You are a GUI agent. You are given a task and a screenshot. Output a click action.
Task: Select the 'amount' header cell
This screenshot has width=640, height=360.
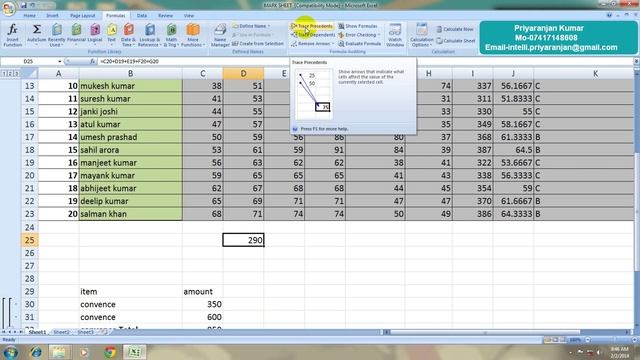(x=202, y=291)
